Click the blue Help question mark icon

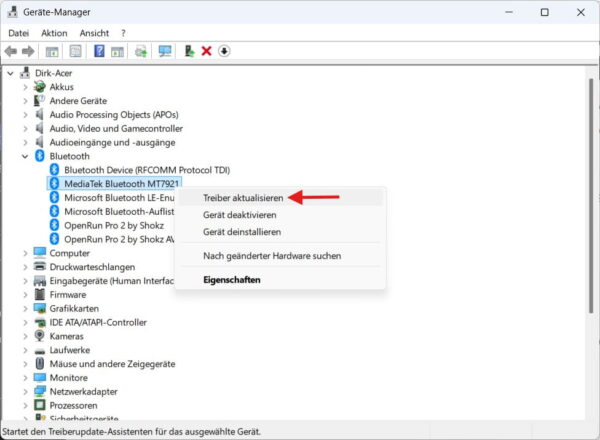point(99,51)
